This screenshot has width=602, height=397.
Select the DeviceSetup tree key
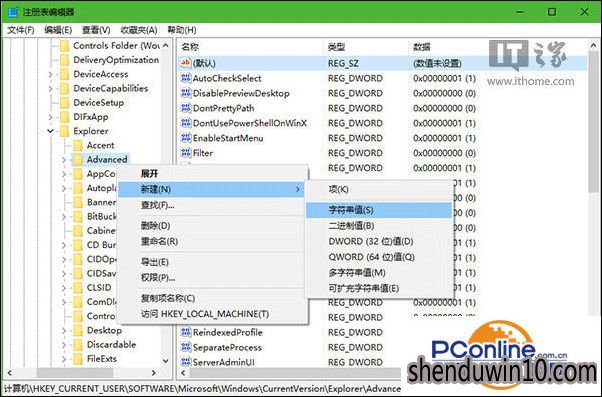coord(99,103)
